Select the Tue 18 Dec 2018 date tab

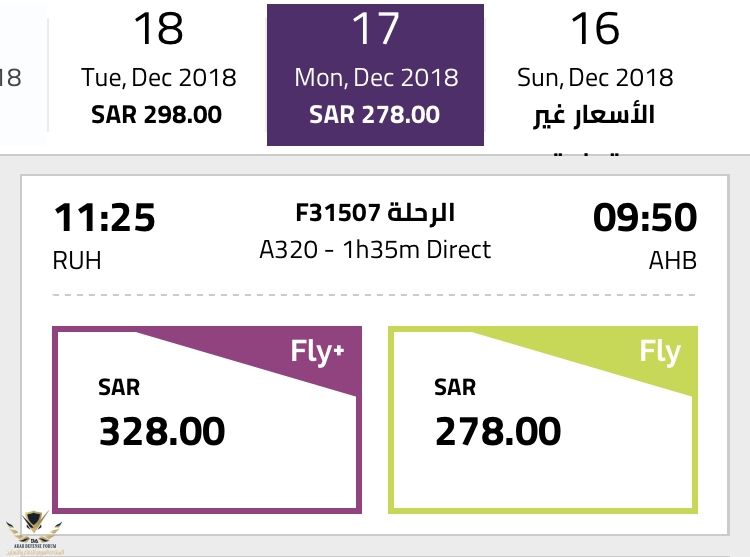pos(158,75)
